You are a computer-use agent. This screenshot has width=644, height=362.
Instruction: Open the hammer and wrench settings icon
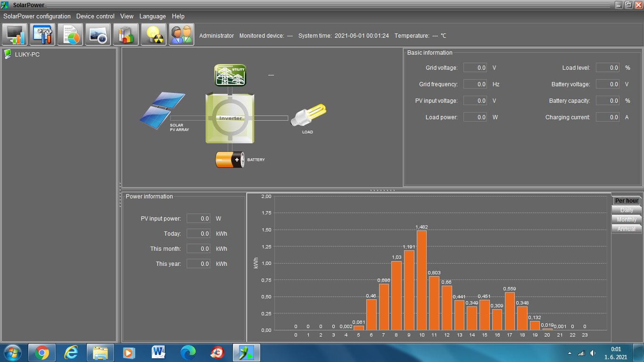(x=42, y=35)
